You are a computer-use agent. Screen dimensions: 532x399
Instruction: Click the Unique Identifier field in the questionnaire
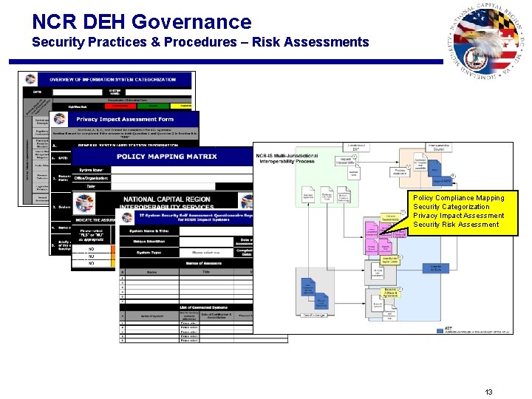point(206,242)
